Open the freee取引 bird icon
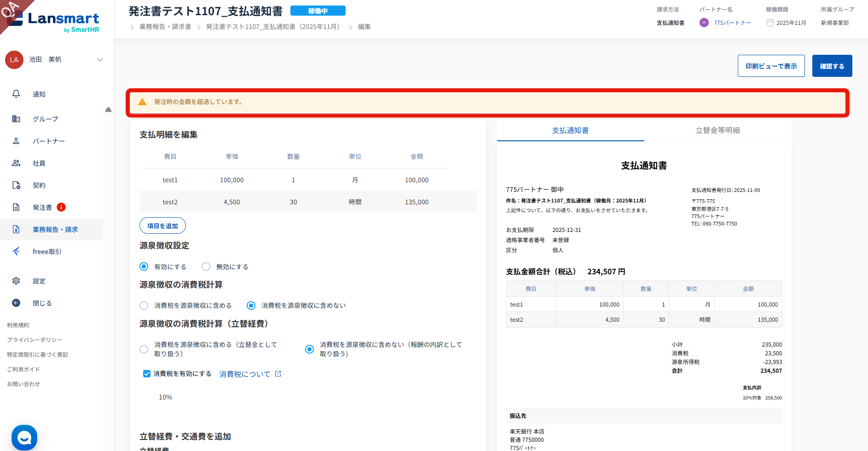 coord(16,251)
